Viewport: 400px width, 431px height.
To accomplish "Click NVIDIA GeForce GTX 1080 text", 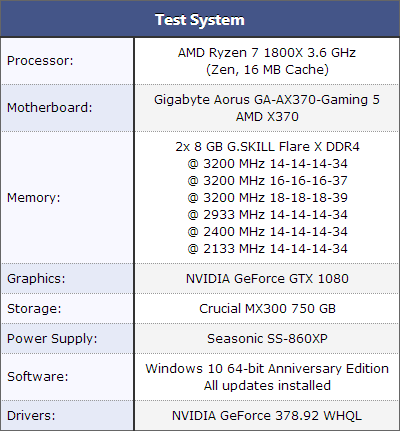I will [267, 278].
